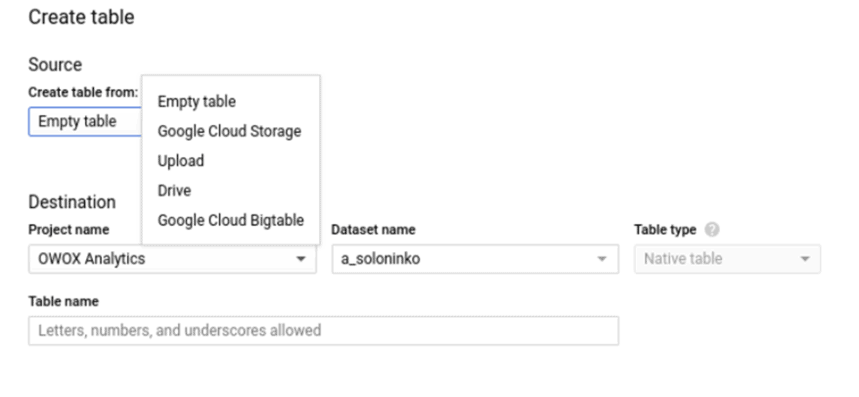This screenshot has height=397, width=859.
Task: Click the Dataset name label
Action: (x=373, y=230)
